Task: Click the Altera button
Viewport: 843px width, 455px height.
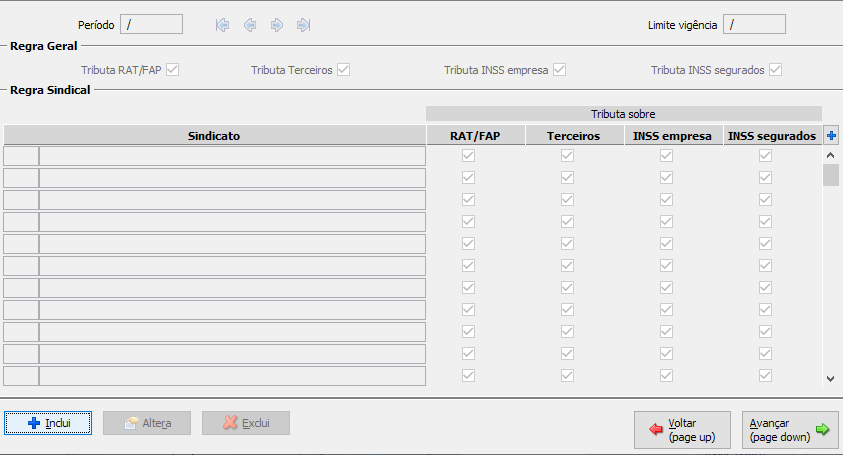Action: coord(147,423)
